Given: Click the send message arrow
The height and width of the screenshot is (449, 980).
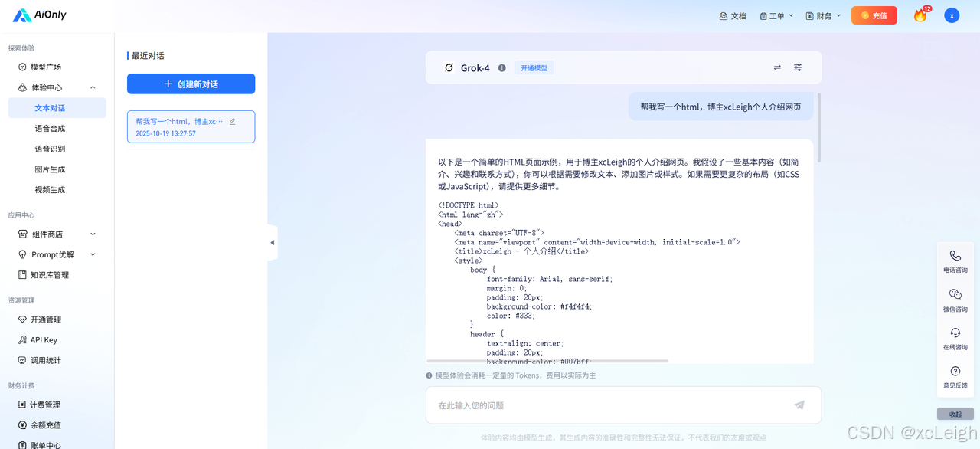Looking at the screenshot, I should (799, 405).
